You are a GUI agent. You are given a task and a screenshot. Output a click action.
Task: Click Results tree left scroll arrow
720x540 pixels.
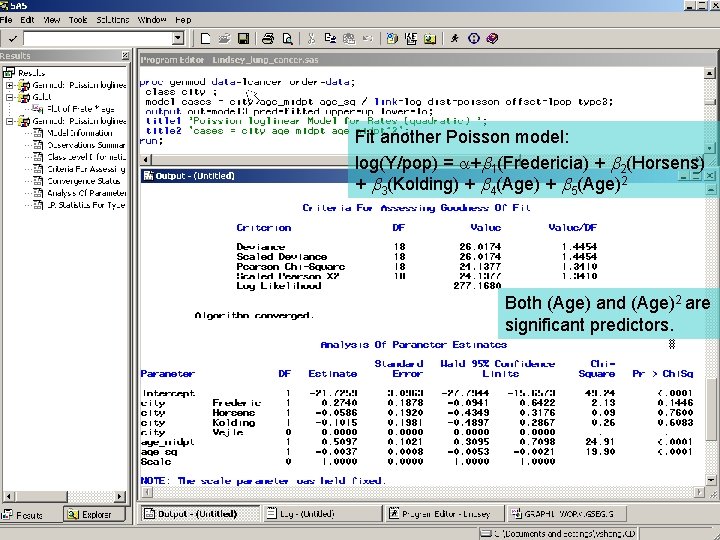[x=8, y=496]
